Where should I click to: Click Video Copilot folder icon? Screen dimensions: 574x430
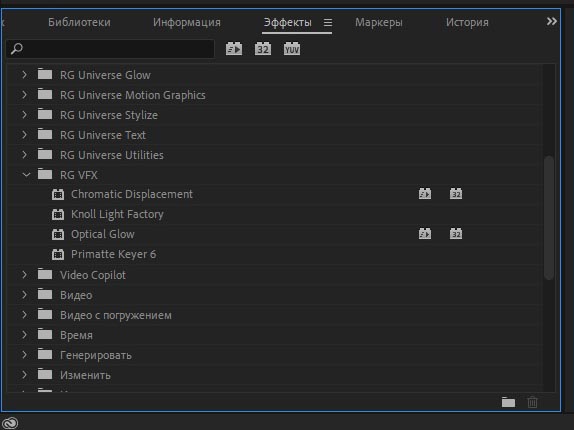click(45, 274)
